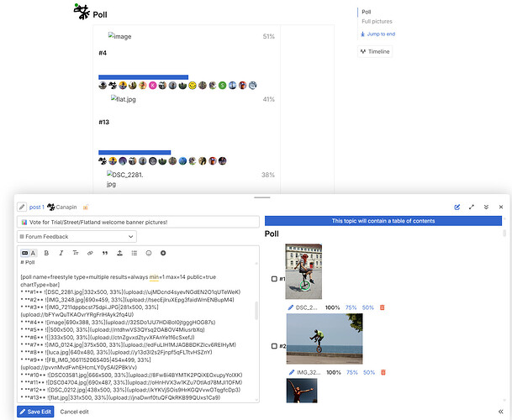The width and height of the screenshot is (512, 420).
Task: Click the green S voter avatar
Action: point(222,86)
